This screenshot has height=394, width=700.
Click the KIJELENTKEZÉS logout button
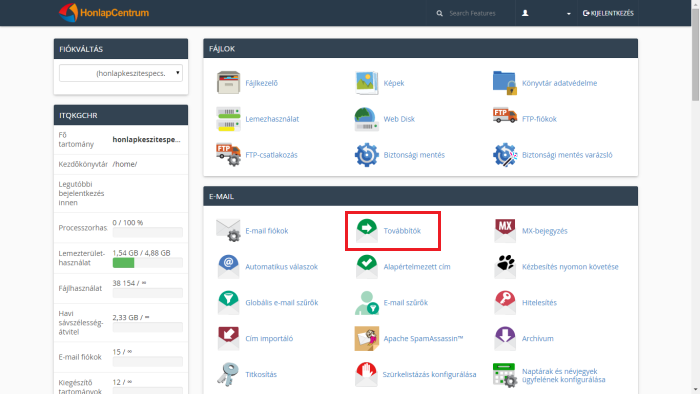click(608, 13)
